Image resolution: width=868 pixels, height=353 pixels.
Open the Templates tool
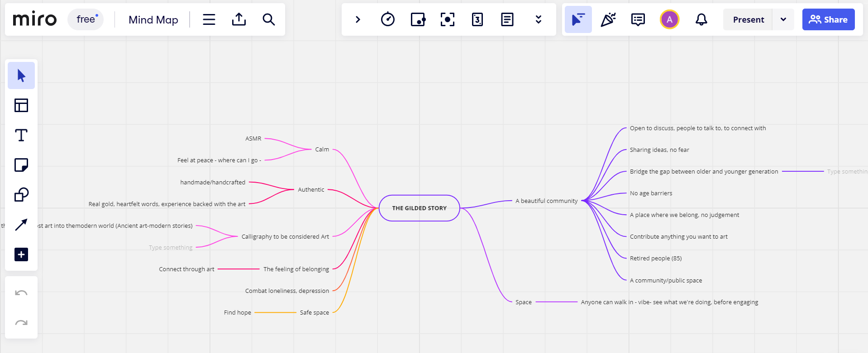[21, 105]
